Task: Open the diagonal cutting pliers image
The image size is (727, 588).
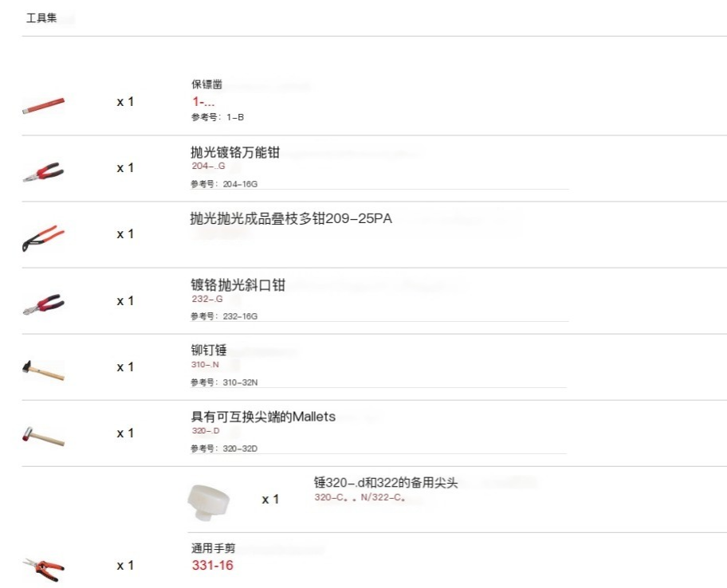Action: pyautogui.click(x=44, y=304)
